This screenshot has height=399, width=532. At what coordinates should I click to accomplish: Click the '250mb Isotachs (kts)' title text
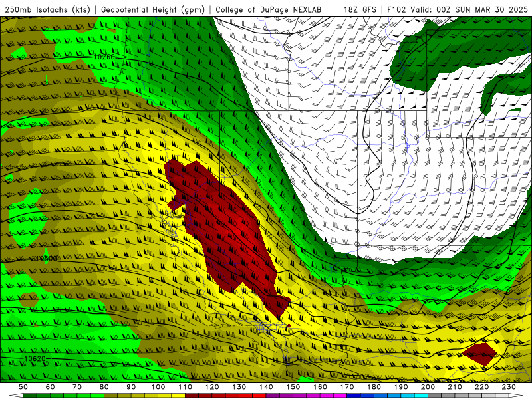[x=47, y=9]
